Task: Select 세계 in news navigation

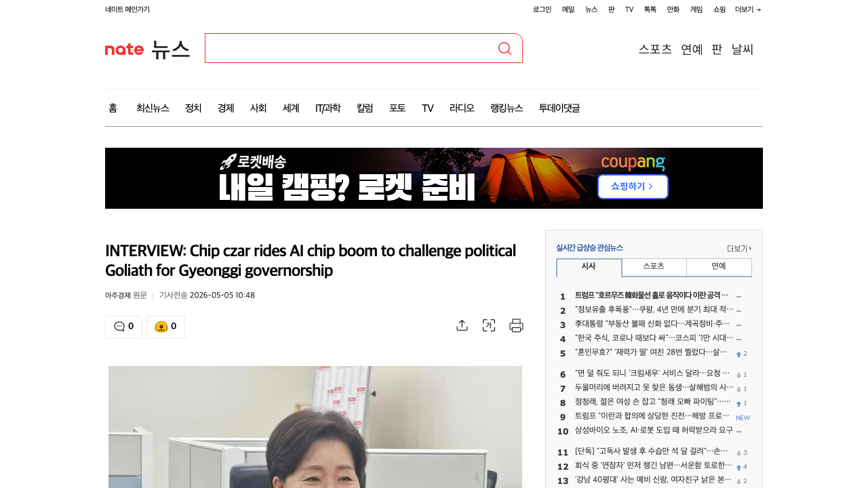Action: point(291,108)
